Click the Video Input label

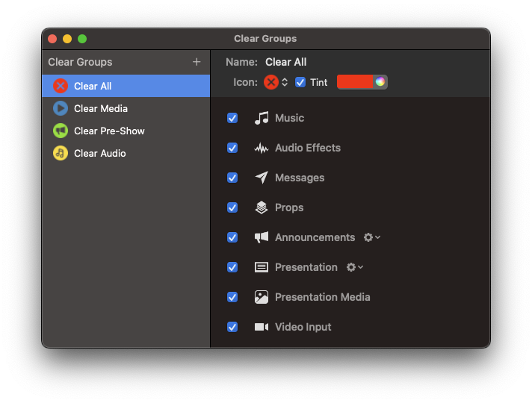(x=303, y=327)
